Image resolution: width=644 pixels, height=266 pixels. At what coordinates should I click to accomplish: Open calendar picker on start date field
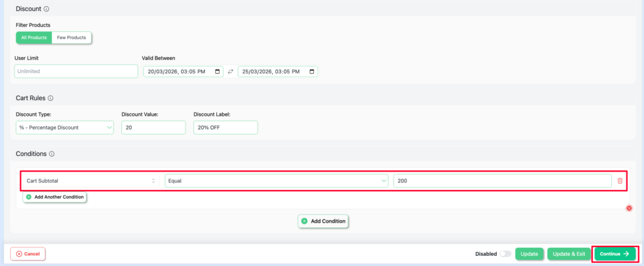click(218, 72)
